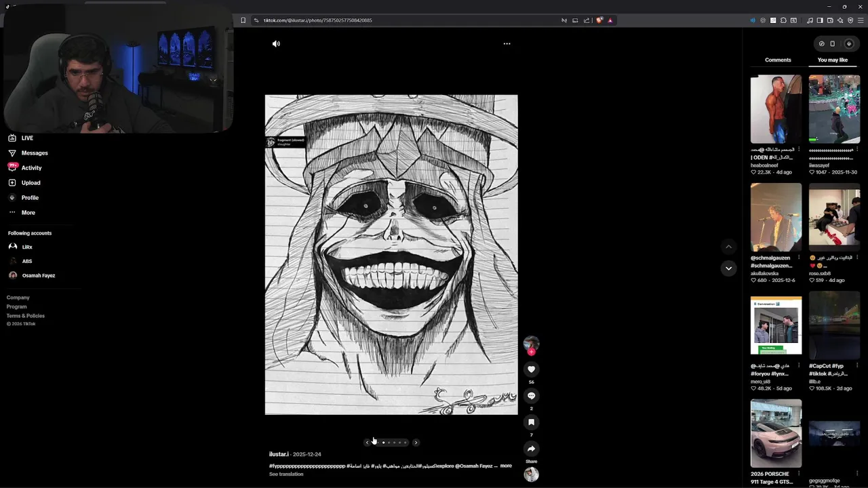The image size is (868, 488).
Task: Open the VPN shield icon in the toolbar
Action: click(850, 20)
